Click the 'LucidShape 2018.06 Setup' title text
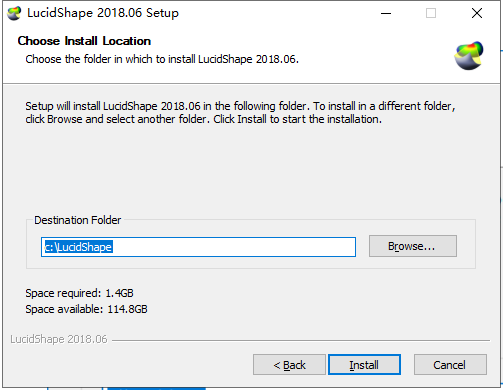Viewport: 503px width, 390px height. pos(103,13)
